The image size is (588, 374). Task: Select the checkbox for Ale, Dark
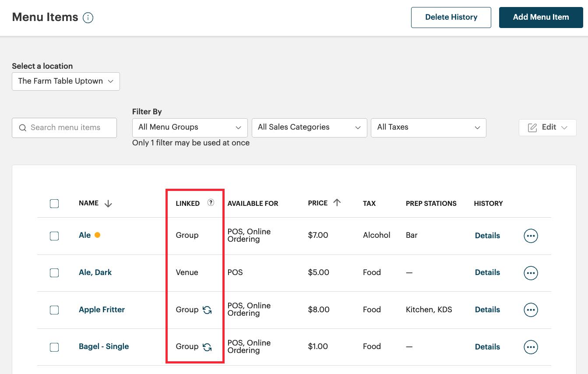(54, 272)
